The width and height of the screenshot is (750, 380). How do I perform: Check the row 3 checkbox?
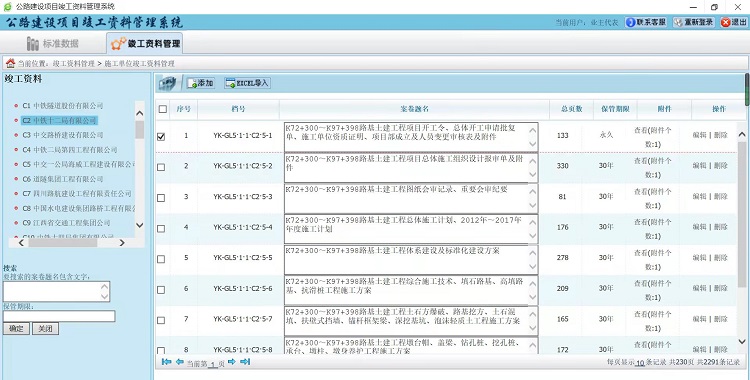(x=161, y=198)
